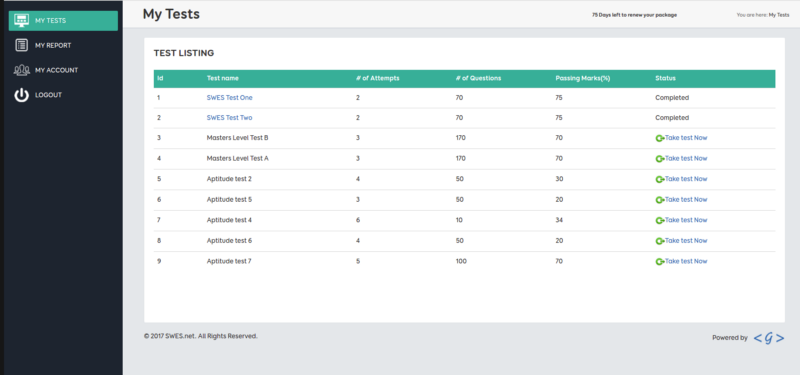The height and width of the screenshot is (375, 800).
Task: Click the My Report document icon
Action: pos(21,45)
